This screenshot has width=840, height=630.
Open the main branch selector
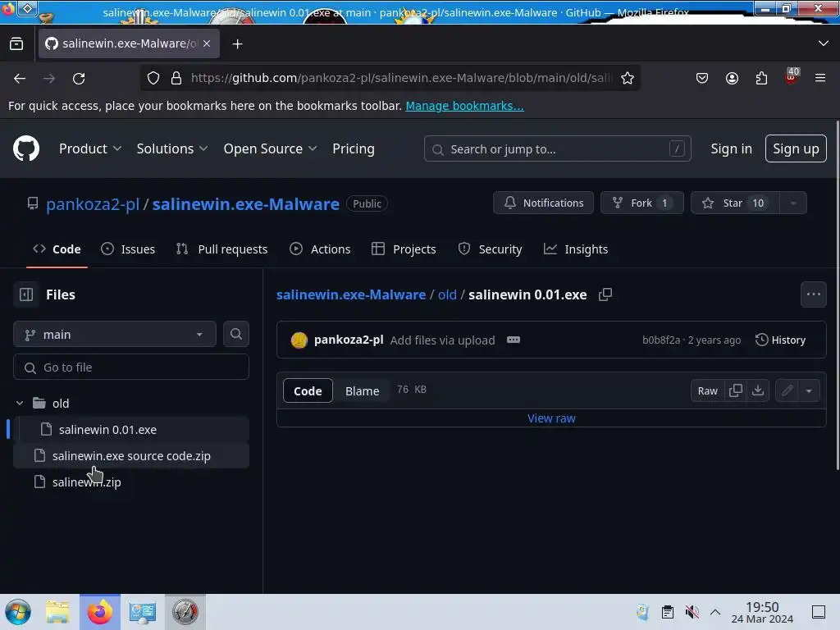point(115,335)
